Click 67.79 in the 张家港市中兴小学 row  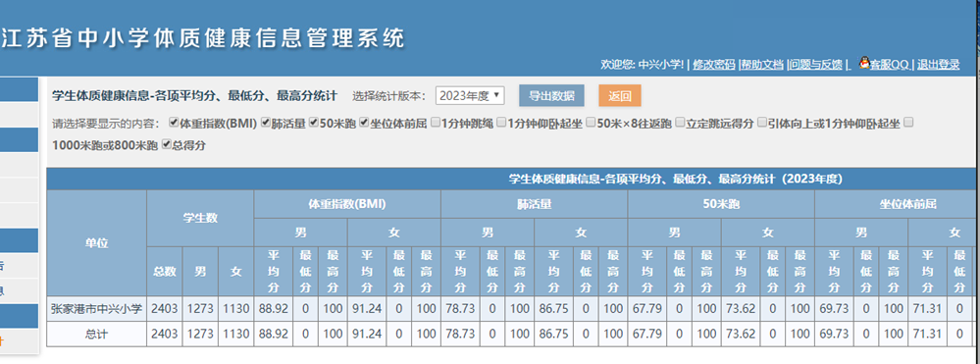point(646,309)
